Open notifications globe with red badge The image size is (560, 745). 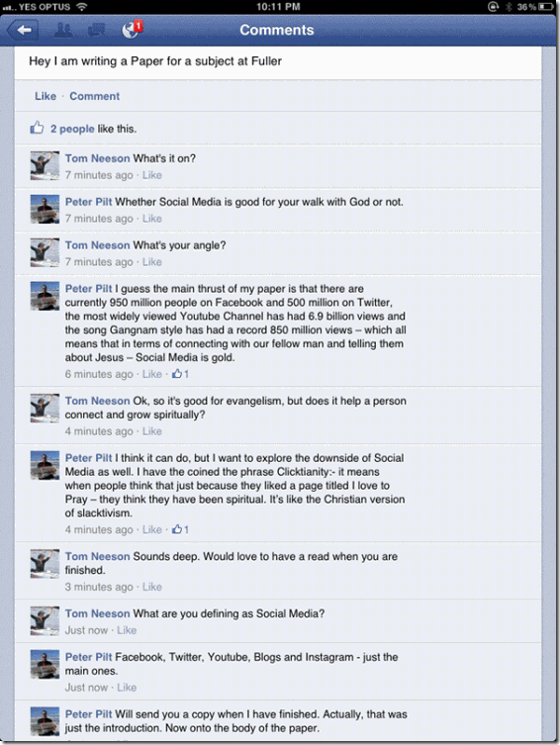[132, 29]
